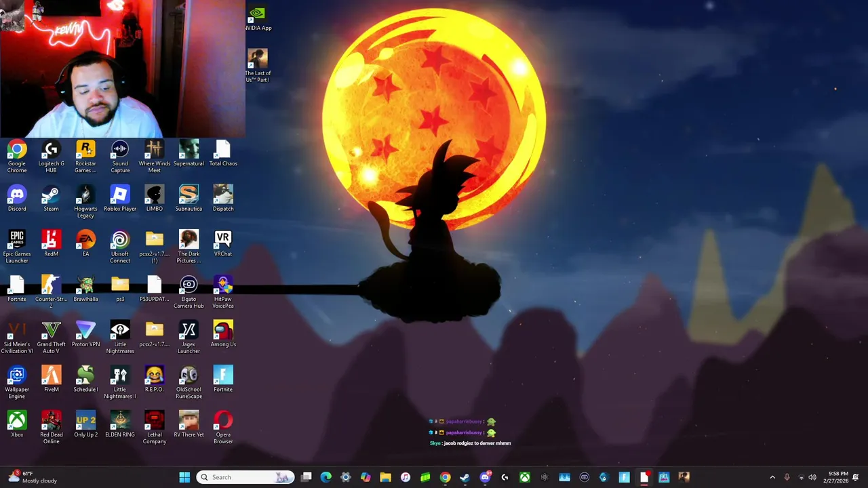Select the Among Us desktop icon
Image resolution: width=868 pixels, height=488 pixels.
(x=223, y=335)
